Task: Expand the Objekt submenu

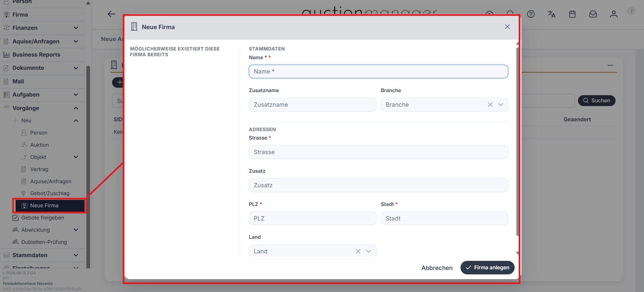Action: (76, 157)
